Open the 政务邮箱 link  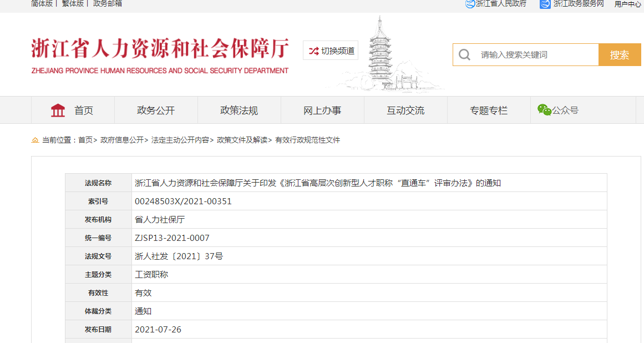(108, 4)
